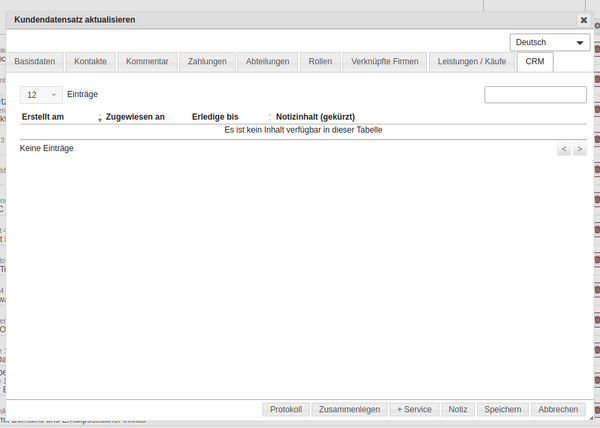
Task: Switch to Leistungen / Käufe tab
Action: pos(472,62)
